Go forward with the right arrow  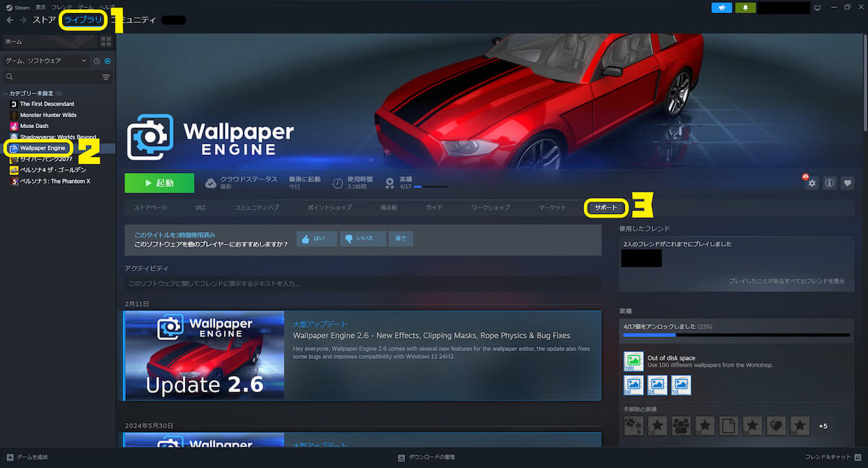pos(22,20)
